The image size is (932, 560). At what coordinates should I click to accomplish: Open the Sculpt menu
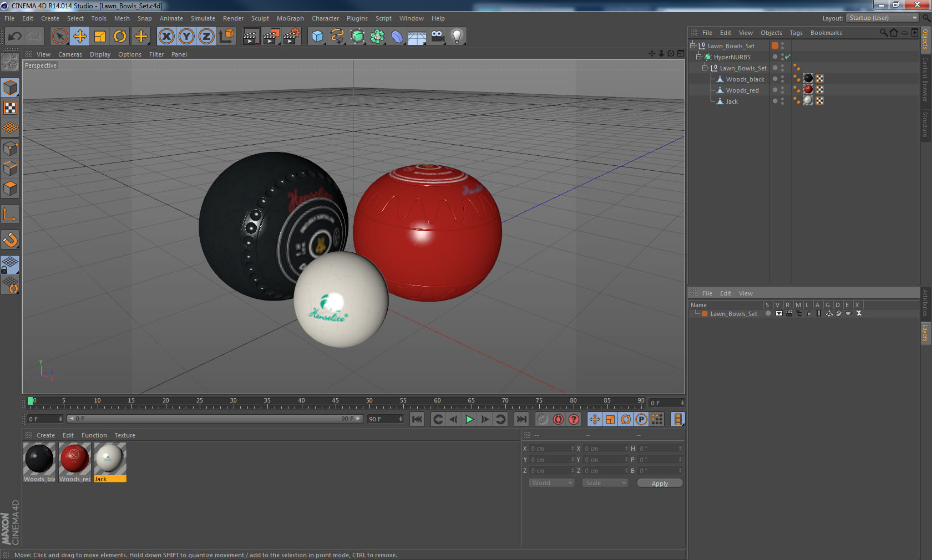(260, 18)
